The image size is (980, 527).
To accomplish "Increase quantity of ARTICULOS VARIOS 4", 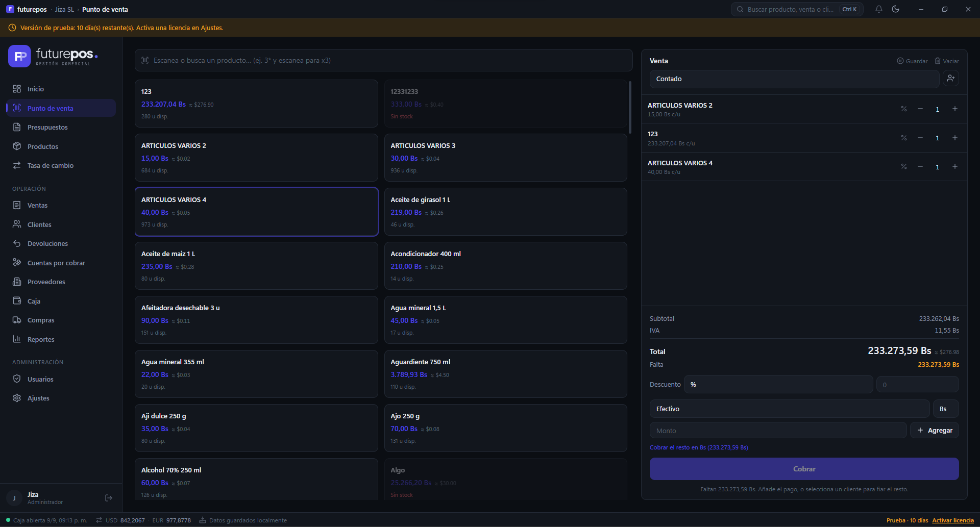I will coord(955,167).
